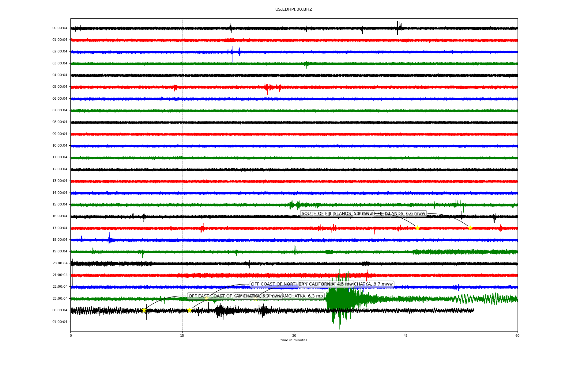Click the 21:00:04 time label
Screen dimensions: 588x368
click(x=60, y=275)
